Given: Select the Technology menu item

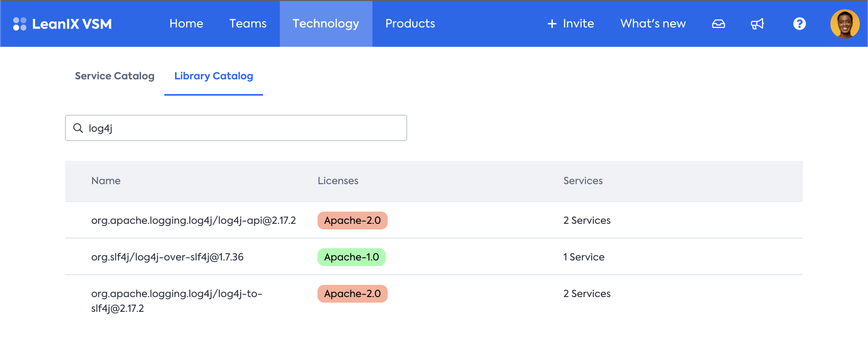Looking at the screenshot, I should [x=326, y=24].
